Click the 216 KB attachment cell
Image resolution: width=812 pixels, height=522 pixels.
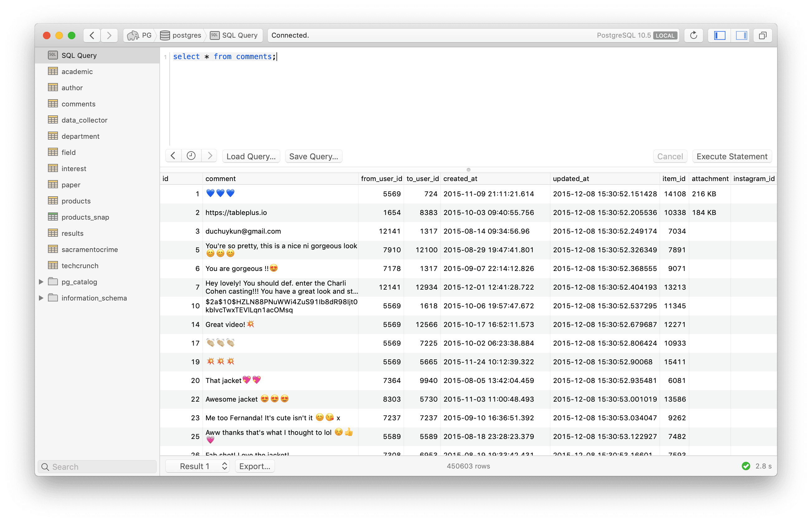[710, 194]
